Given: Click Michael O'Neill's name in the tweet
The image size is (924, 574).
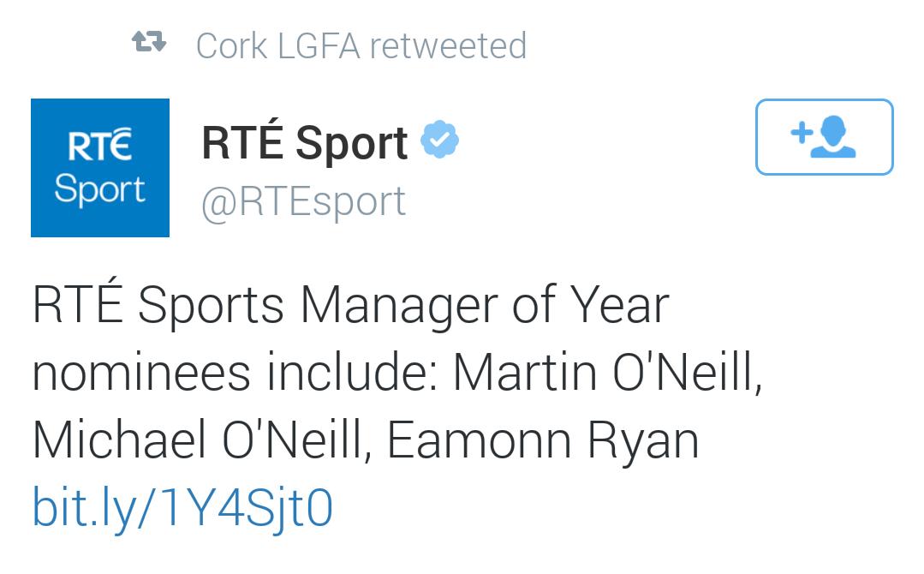Looking at the screenshot, I should [202, 440].
